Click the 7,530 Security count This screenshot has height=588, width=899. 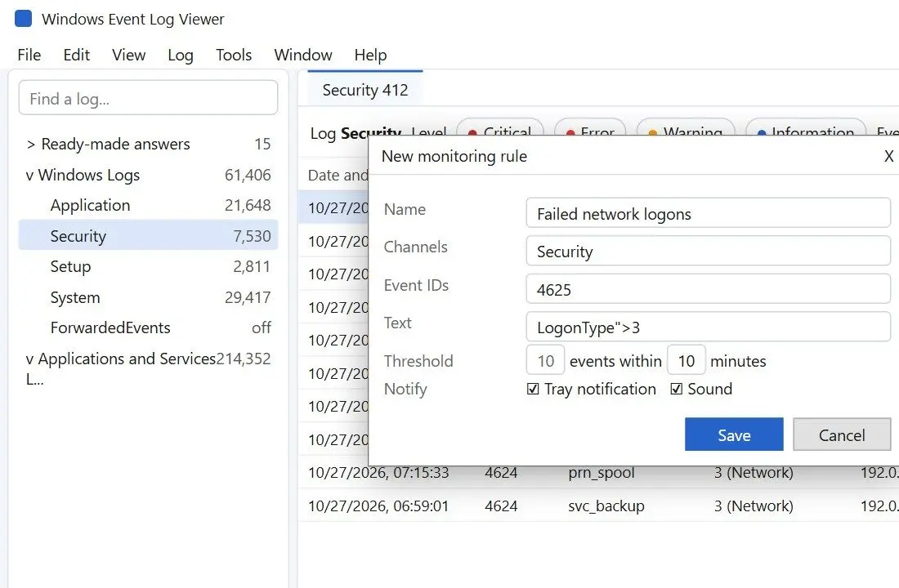(x=252, y=236)
